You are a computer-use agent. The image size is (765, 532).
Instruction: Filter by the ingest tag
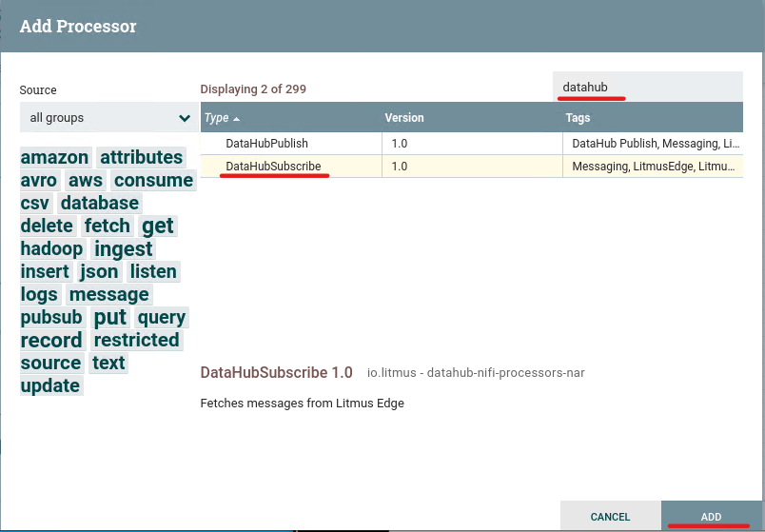124,249
